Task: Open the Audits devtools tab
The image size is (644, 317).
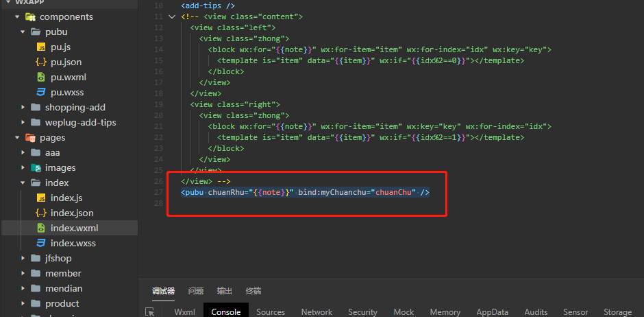Action: 536,312
